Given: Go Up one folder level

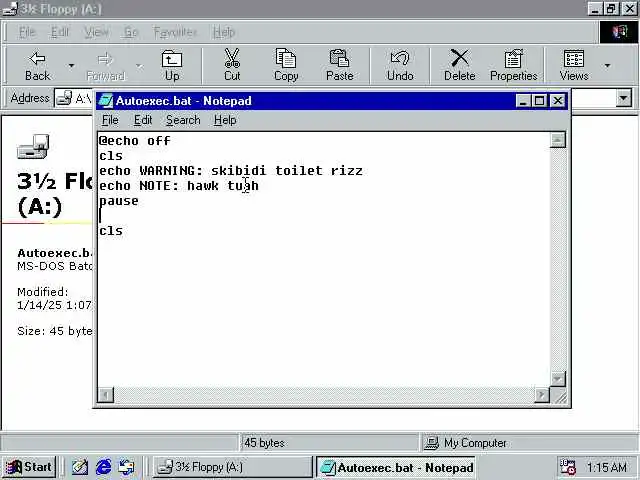Looking at the screenshot, I should pyautogui.click(x=172, y=66).
